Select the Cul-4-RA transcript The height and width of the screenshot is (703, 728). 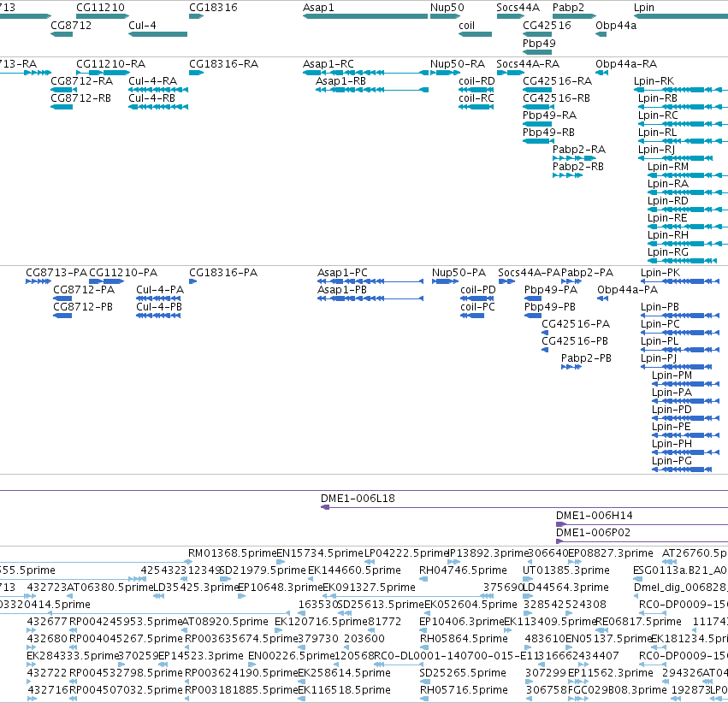[158, 90]
